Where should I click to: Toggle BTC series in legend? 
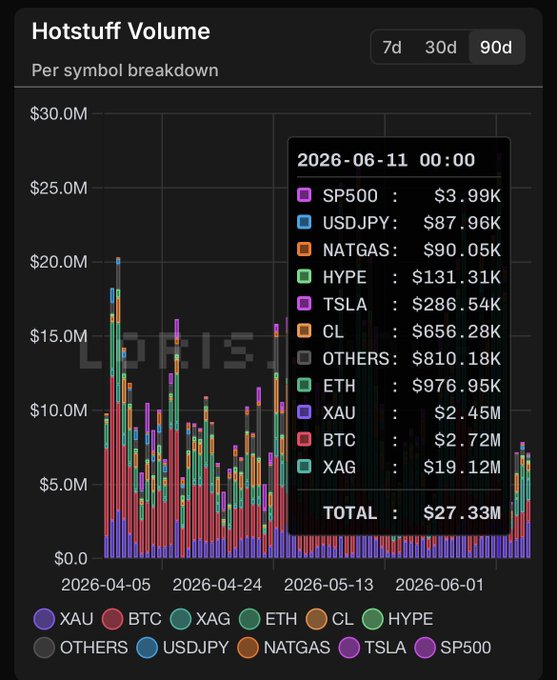132,619
